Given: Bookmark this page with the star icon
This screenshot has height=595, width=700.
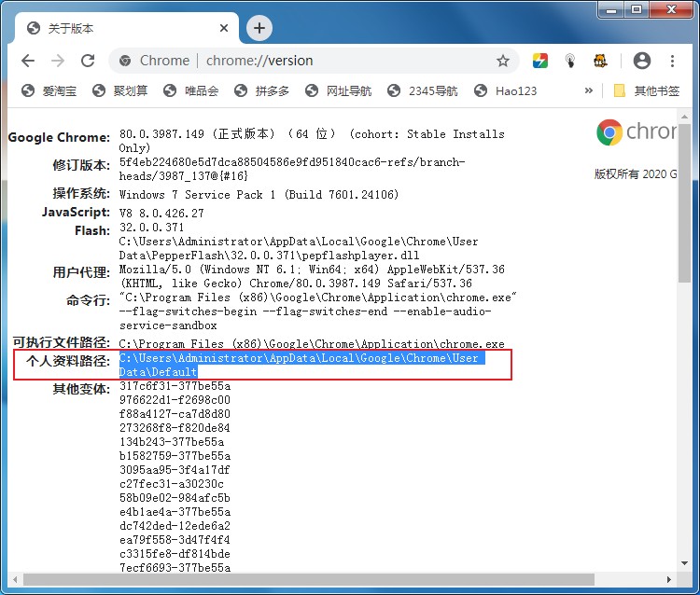Looking at the screenshot, I should pos(503,61).
